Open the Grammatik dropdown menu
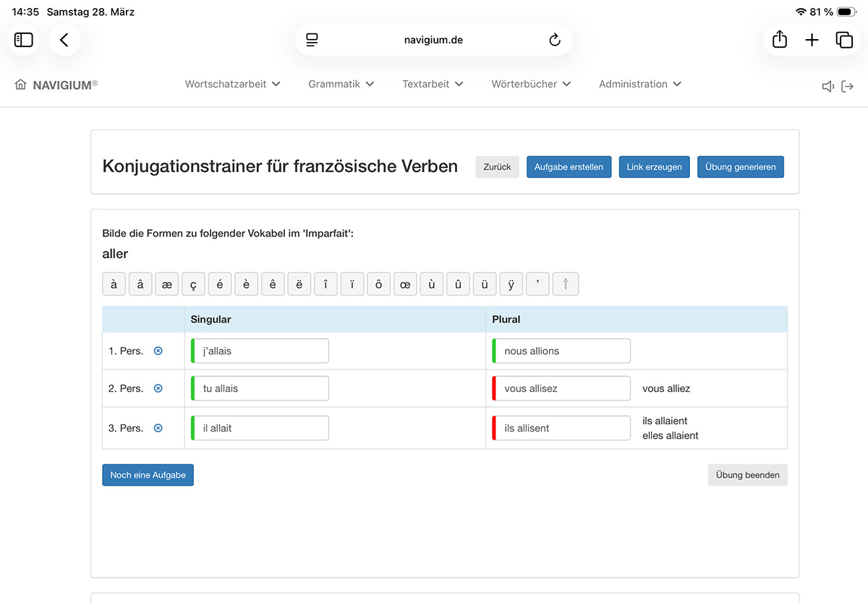Image resolution: width=868 pixels, height=603 pixels. (x=341, y=84)
